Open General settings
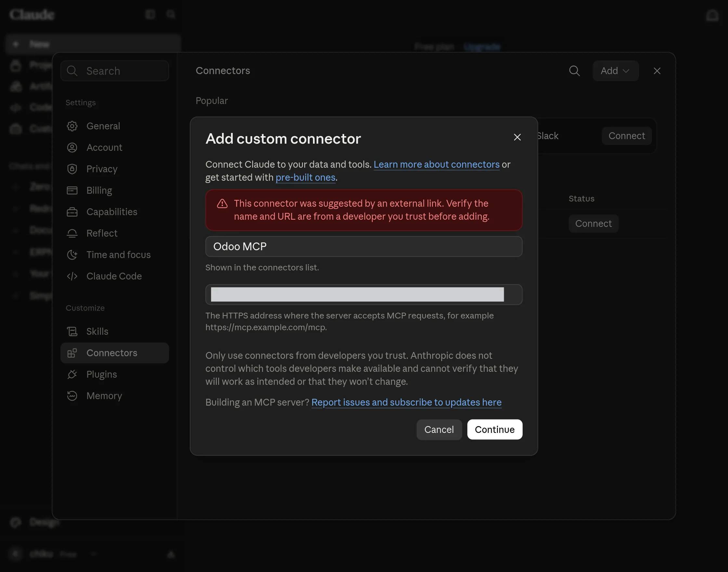 point(114,126)
